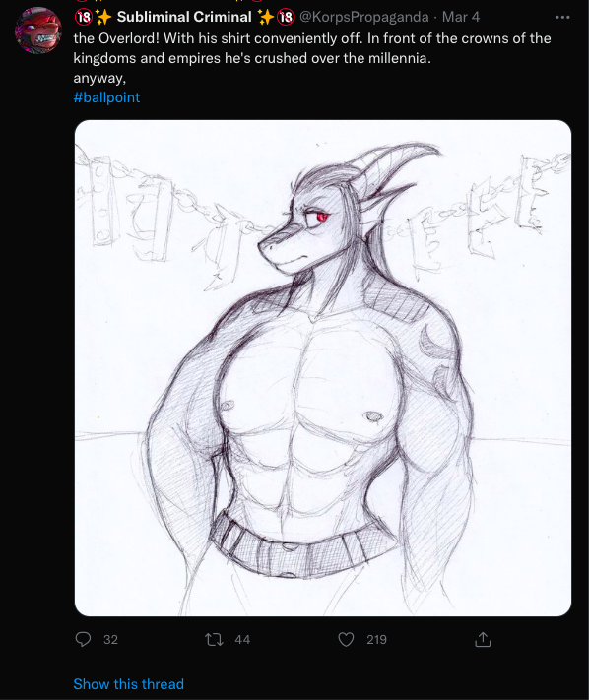Click the 44 retweets count
The image size is (589, 700).
[x=242, y=640]
